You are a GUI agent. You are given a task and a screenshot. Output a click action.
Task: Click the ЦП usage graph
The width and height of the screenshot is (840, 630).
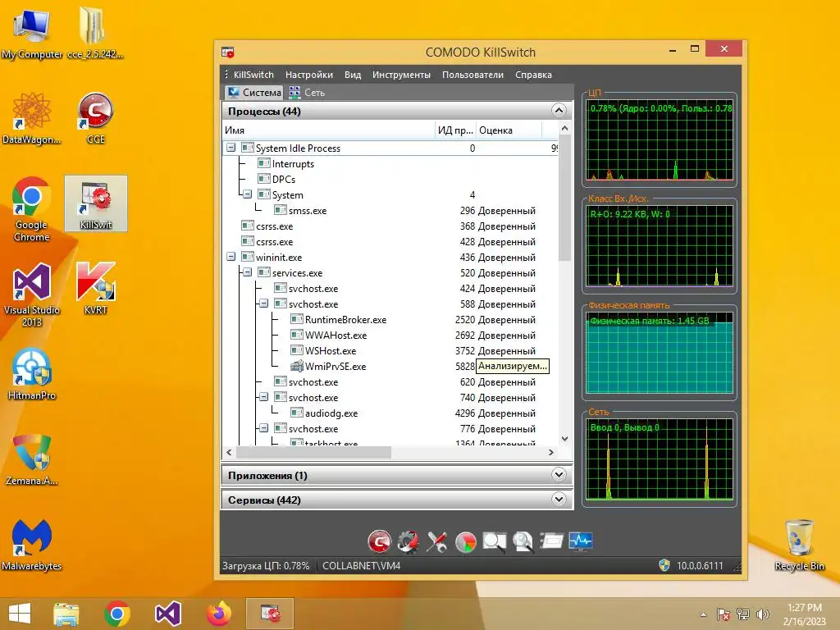[x=660, y=140]
